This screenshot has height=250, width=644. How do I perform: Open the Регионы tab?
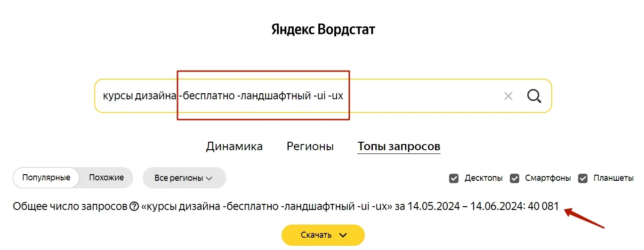(x=310, y=146)
